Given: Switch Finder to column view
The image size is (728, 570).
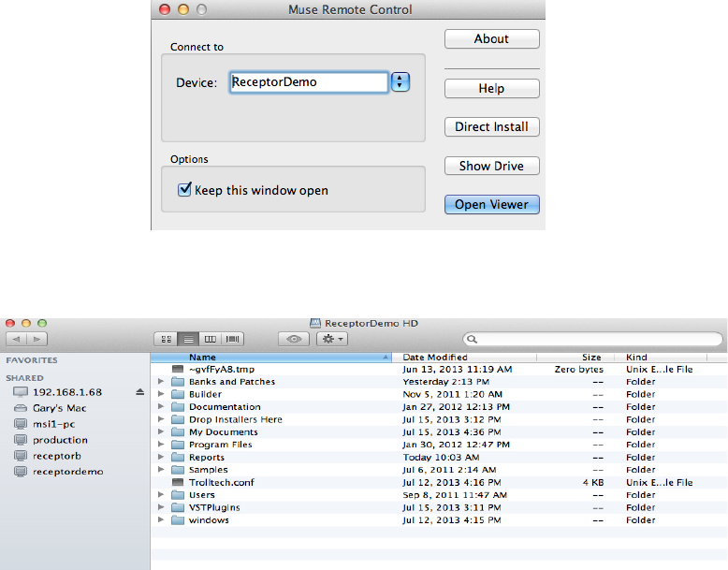Looking at the screenshot, I should tap(211, 339).
